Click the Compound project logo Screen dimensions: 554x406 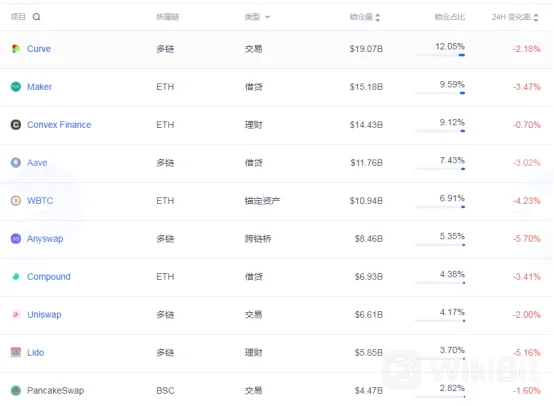tap(16, 277)
